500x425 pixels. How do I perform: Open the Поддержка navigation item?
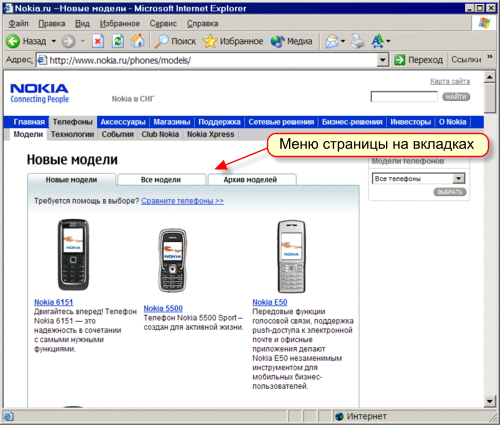[219, 122]
